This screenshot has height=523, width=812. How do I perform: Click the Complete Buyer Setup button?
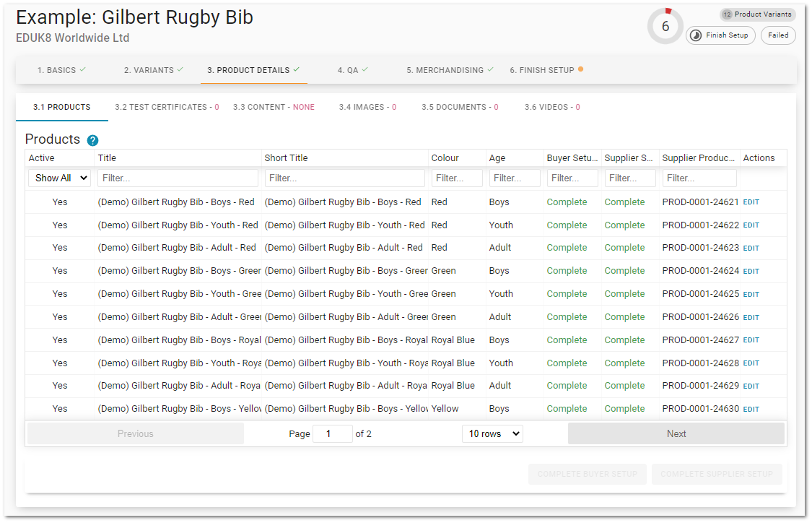(x=588, y=475)
